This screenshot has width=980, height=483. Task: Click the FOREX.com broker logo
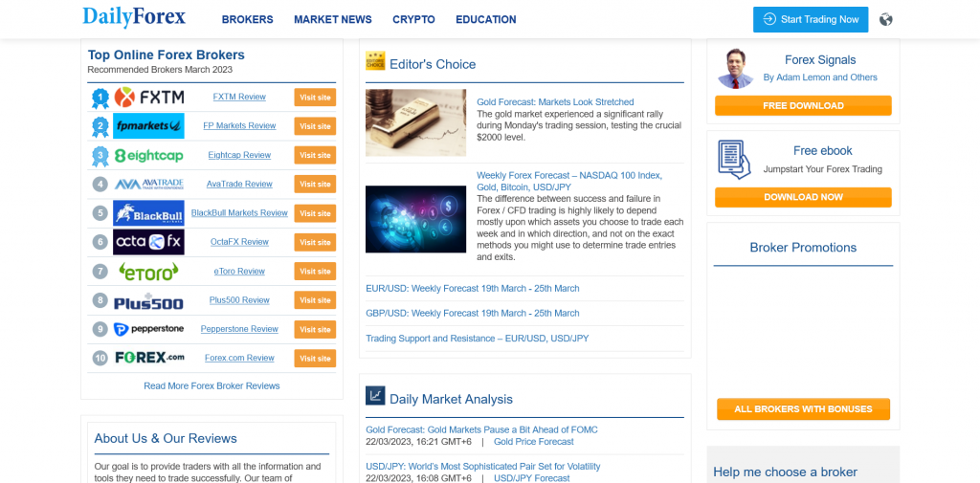150,358
